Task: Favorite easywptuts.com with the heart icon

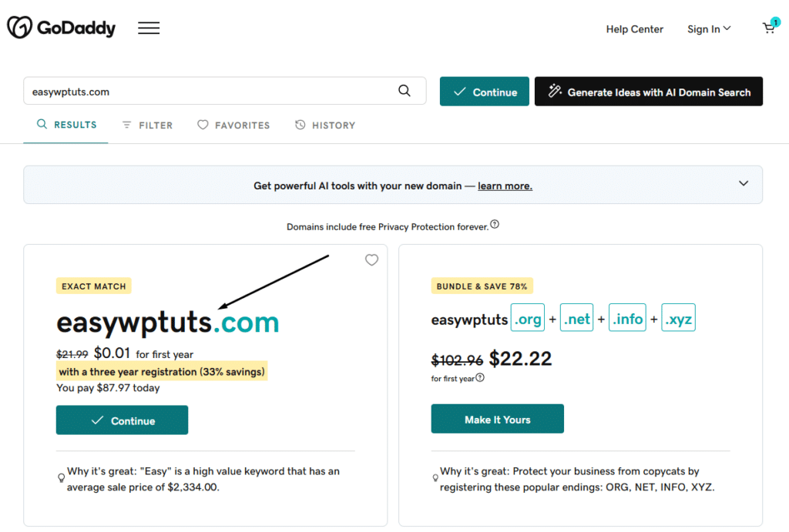Action: tap(371, 260)
